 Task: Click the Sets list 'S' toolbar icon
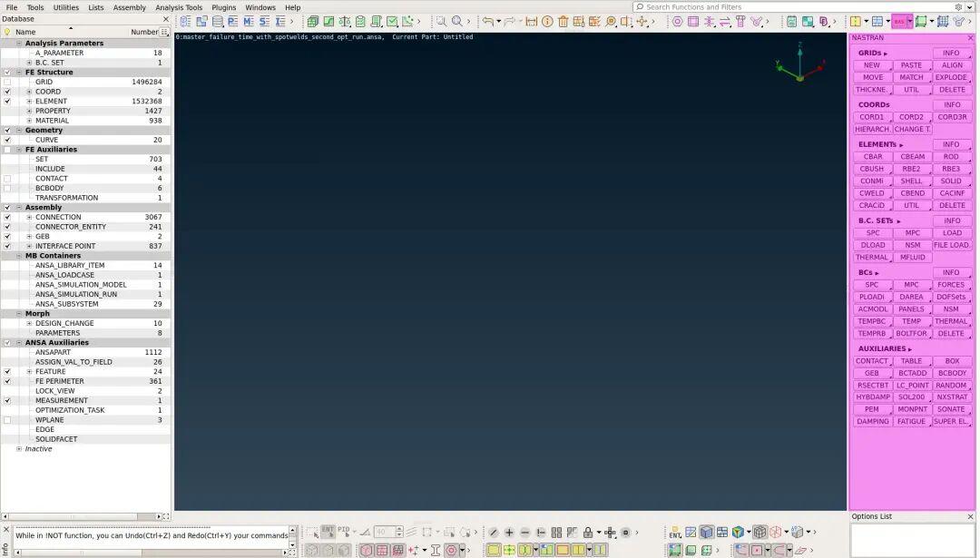coord(264,21)
